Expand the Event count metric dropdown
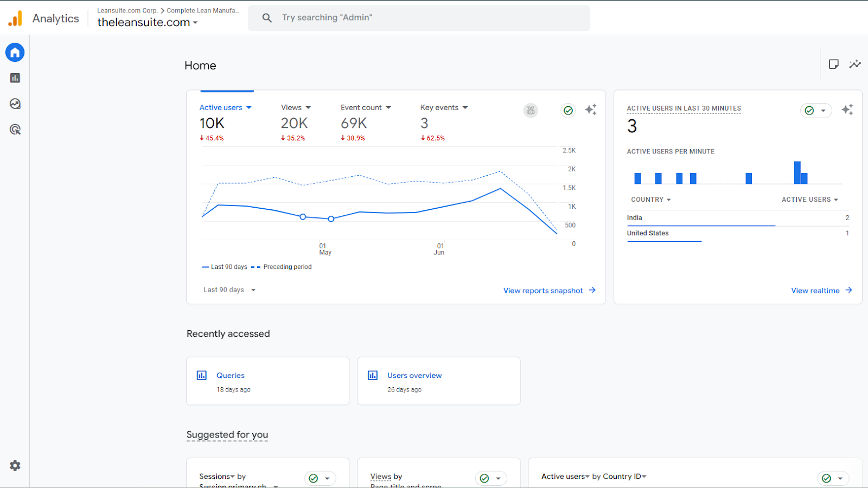This screenshot has height=488, width=868. (388, 107)
